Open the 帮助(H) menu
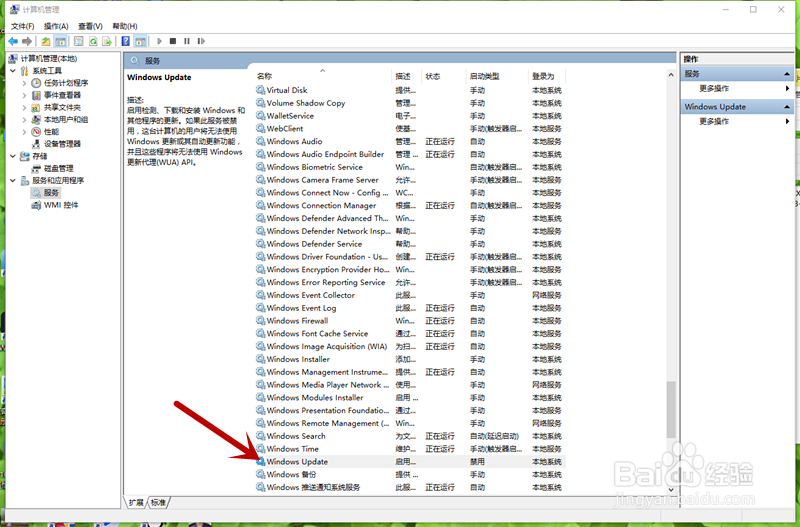 (x=125, y=26)
